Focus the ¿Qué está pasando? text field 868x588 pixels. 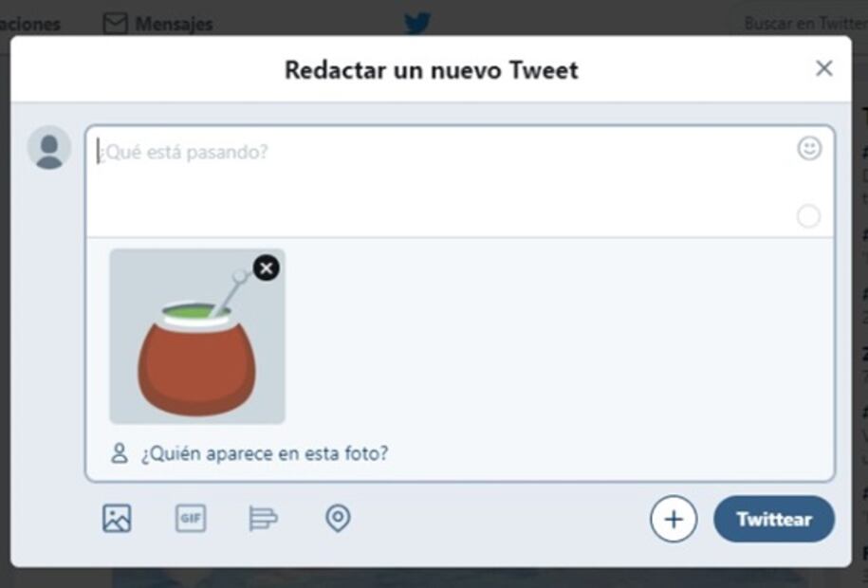pyautogui.click(x=443, y=181)
